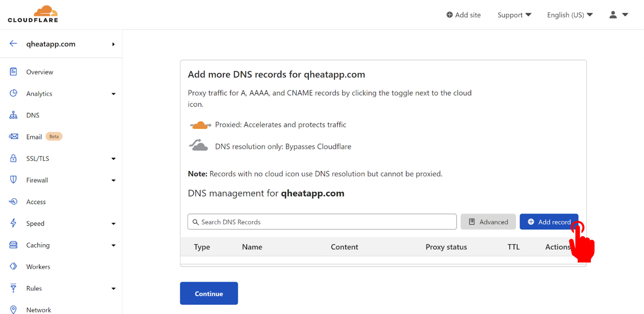The height and width of the screenshot is (314, 644).
Task: Click the TTL column header
Action: tap(514, 247)
